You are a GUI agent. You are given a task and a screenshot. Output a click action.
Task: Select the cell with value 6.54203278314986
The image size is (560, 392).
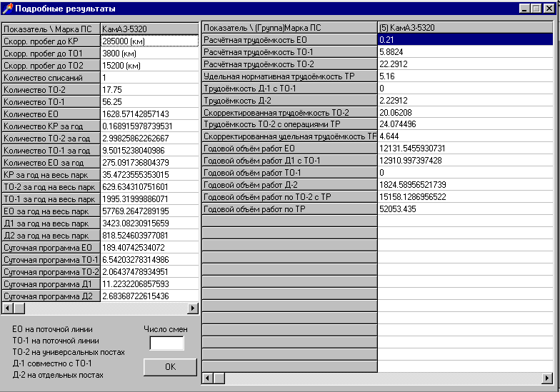pos(150,260)
